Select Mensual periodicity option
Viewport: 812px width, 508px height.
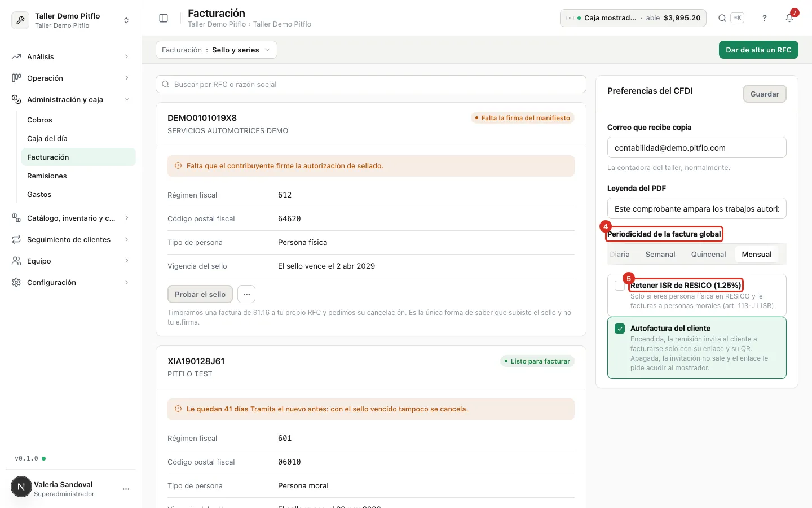coord(756,255)
